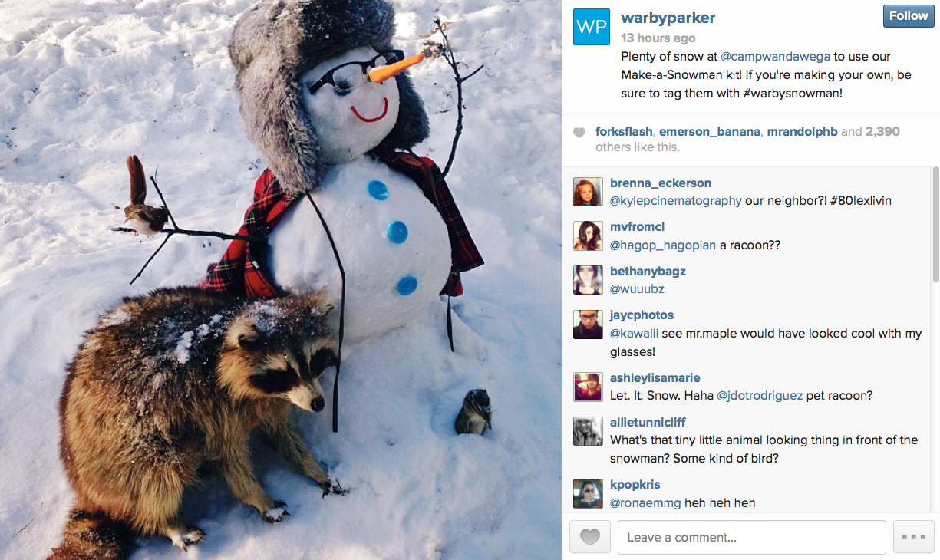940x560 pixels.
Task: Follow the warbyparker account
Action: [x=909, y=16]
